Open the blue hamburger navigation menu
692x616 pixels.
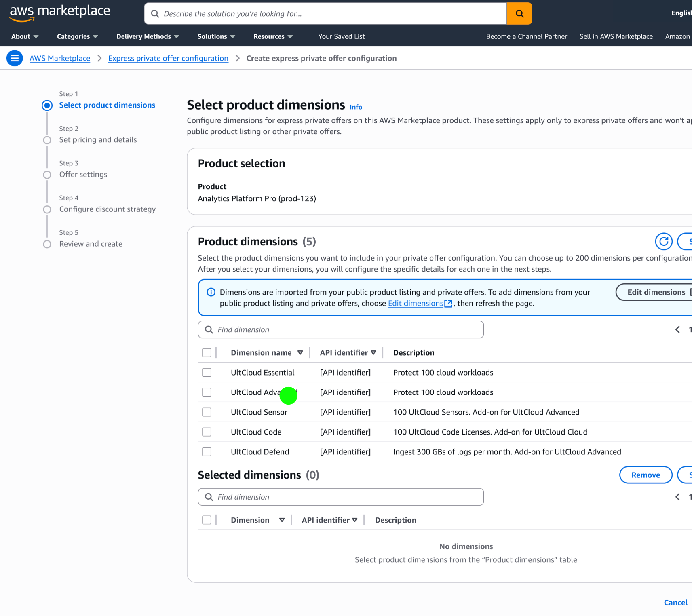pyautogui.click(x=15, y=58)
